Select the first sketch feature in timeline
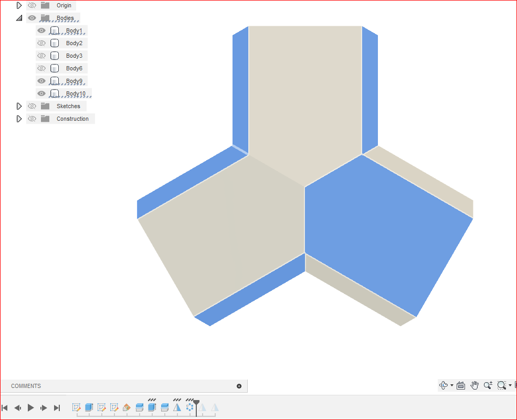The width and height of the screenshot is (517, 420). [x=77, y=407]
